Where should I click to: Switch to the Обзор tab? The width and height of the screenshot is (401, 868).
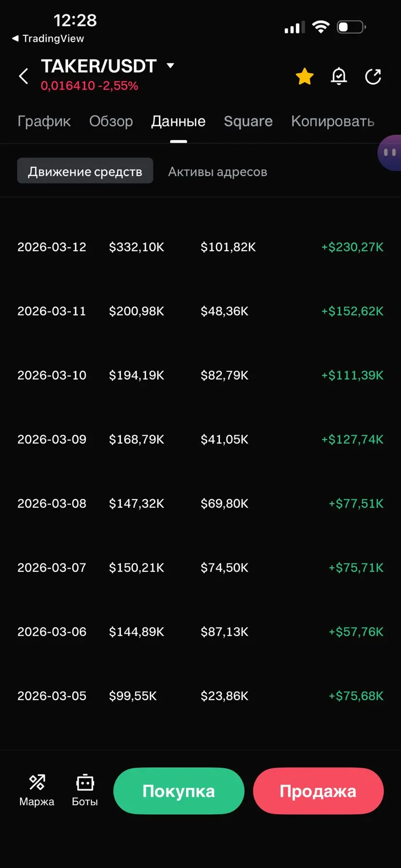coord(111,122)
